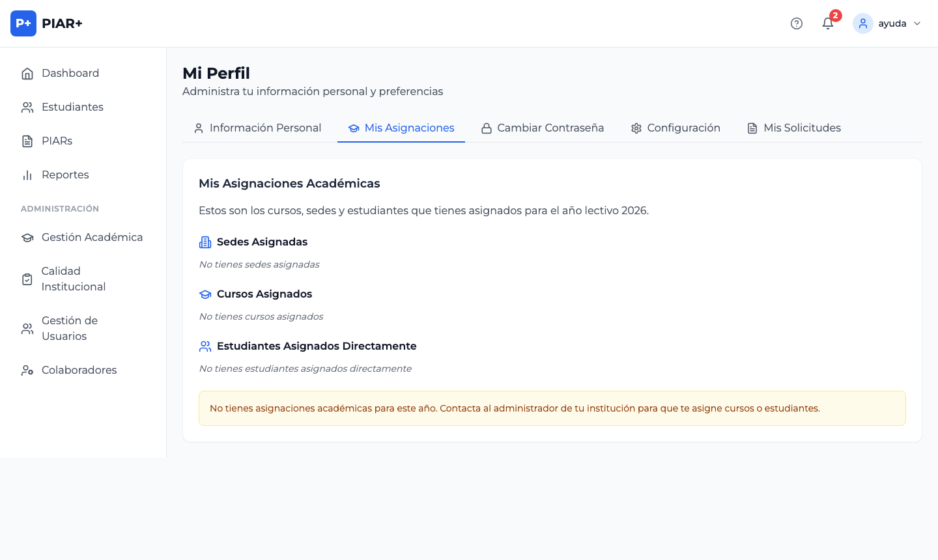Select the Configuración tab
The image size is (938, 560).
[x=675, y=128]
